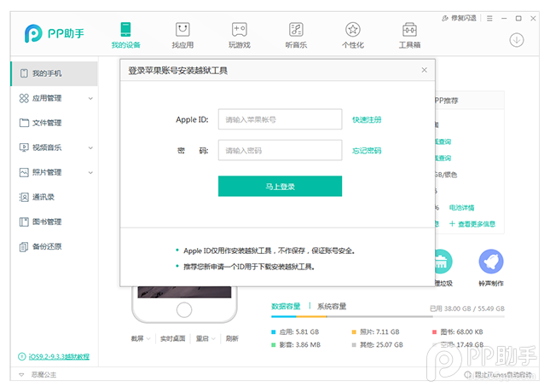Click the 通讯录 contact-book icon
The image size is (550, 392).
pyautogui.click(x=24, y=197)
